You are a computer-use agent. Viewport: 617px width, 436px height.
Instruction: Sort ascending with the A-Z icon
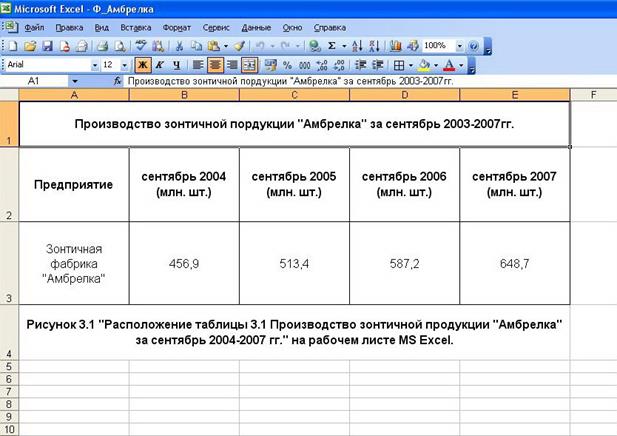(360, 46)
